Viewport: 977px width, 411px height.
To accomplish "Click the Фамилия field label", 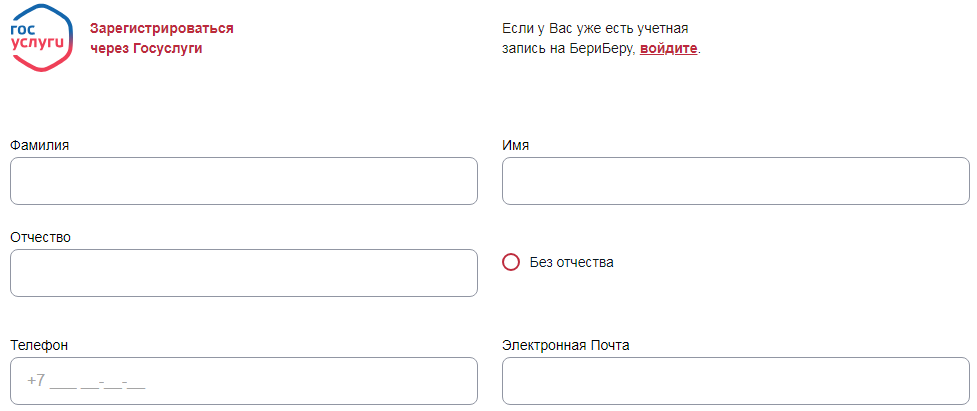I will point(40,145).
